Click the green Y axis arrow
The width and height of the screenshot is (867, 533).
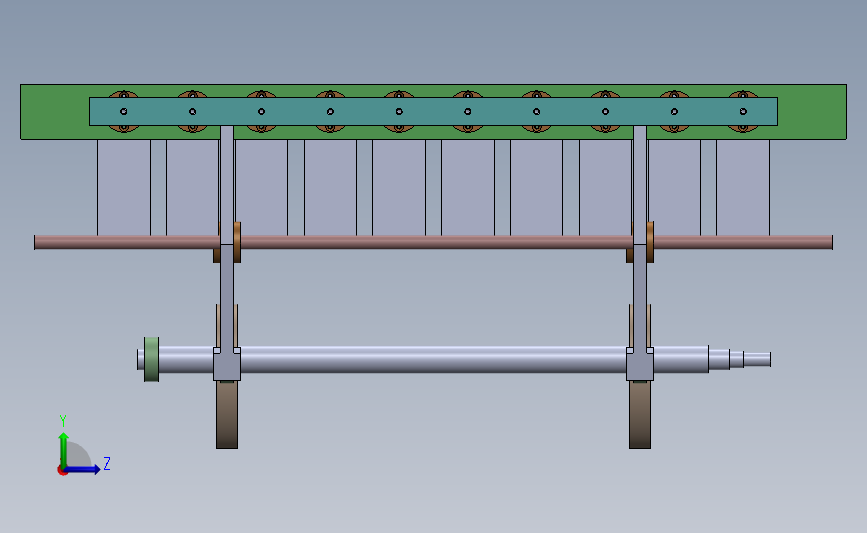click(64, 450)
